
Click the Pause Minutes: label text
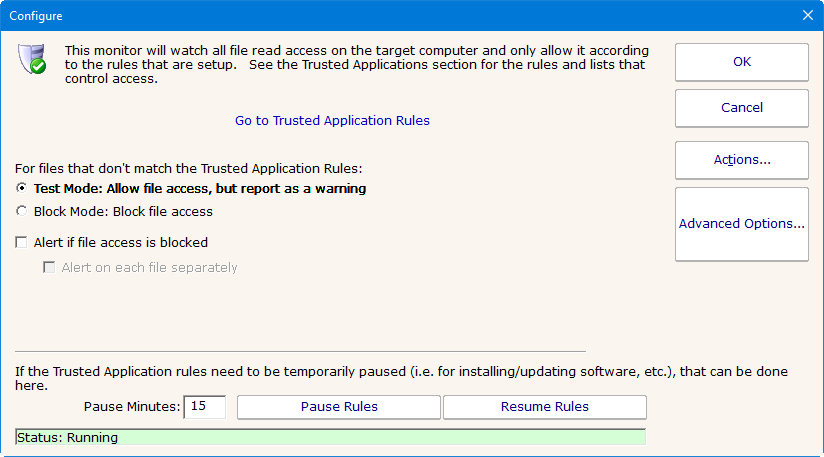[x=131, y=407]
